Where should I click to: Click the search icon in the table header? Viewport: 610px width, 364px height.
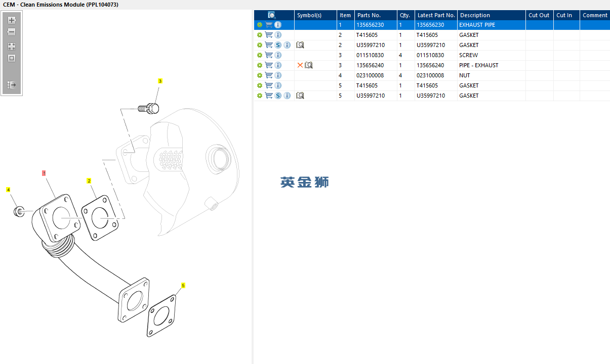(272, 15)
